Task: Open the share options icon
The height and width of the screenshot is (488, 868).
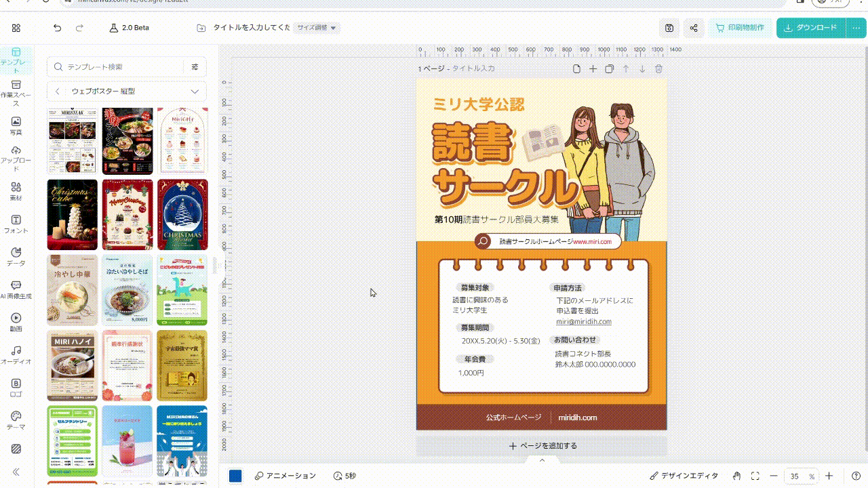Action: [x=694, y=28]
